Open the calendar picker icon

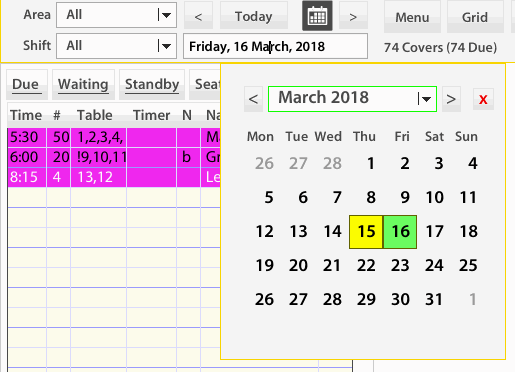click(317, 16)
